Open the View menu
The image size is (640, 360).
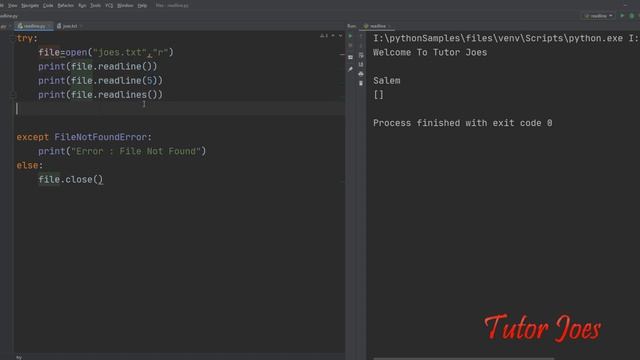13,5
